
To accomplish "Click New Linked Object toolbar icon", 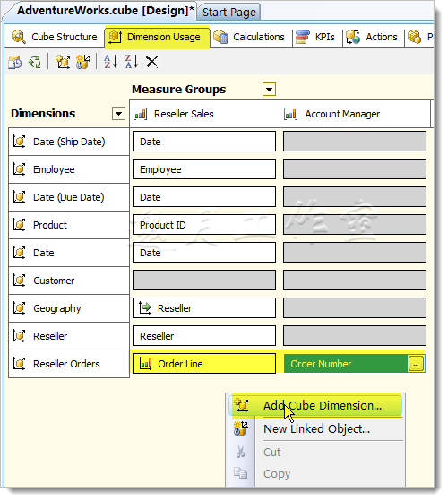I will 83,61.
